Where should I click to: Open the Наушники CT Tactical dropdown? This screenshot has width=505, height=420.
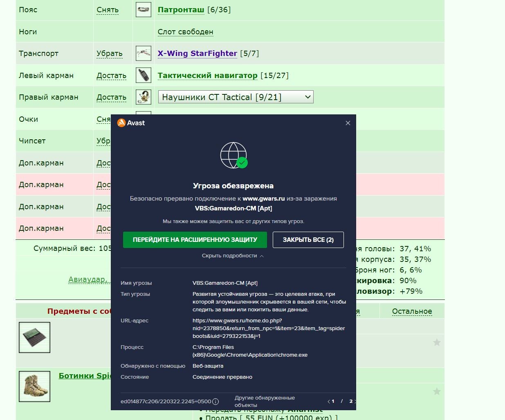[236, 97]
